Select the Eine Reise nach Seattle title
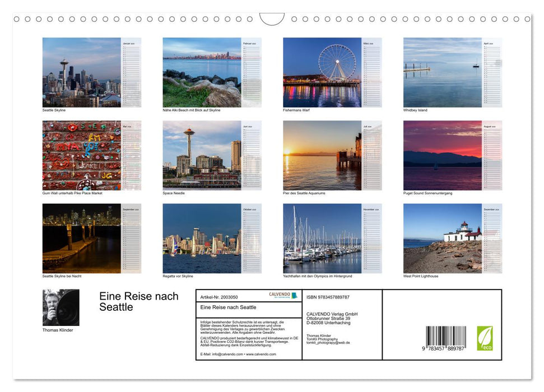This screenshot has width=544, height=392. point(138,301)
